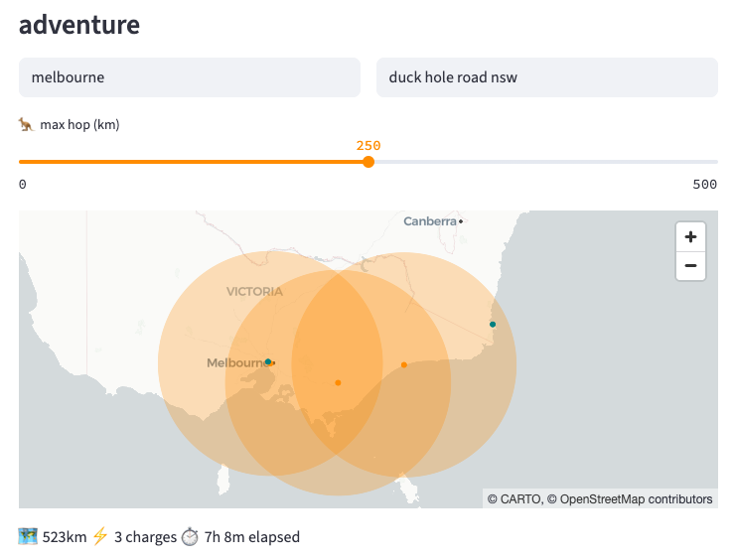Click the map zoom out minus button
The width and height of the screenshot is (735, 560).
(690, 266)
